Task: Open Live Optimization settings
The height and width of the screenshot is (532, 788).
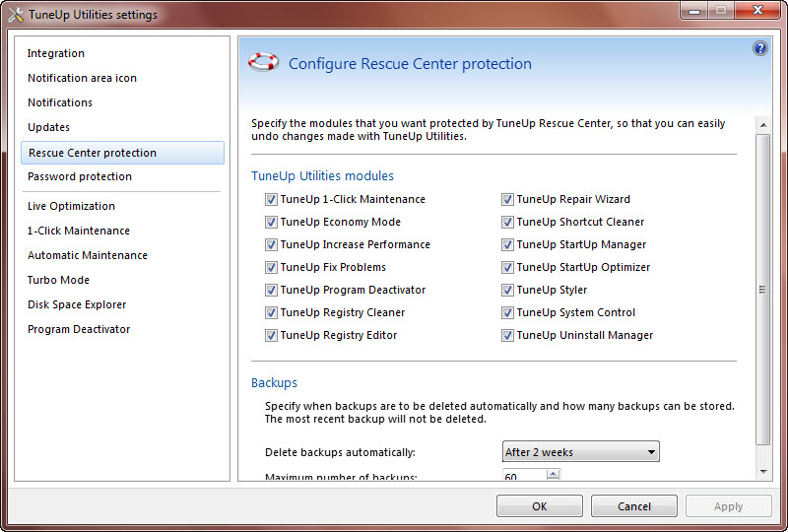Action: tap(71, 206)
